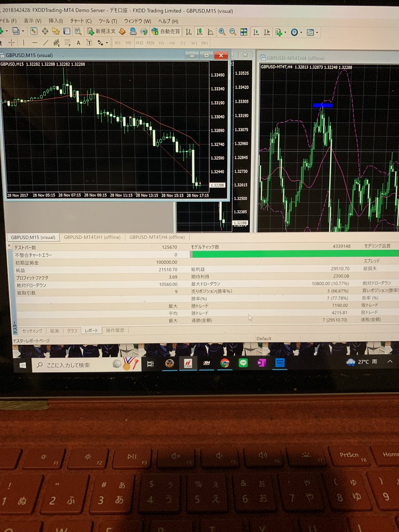Click the GBPUSD-MT4T,H4 (offline) chart window title
The height and width of the screenshot is (532, 399).
coord(296,58)
